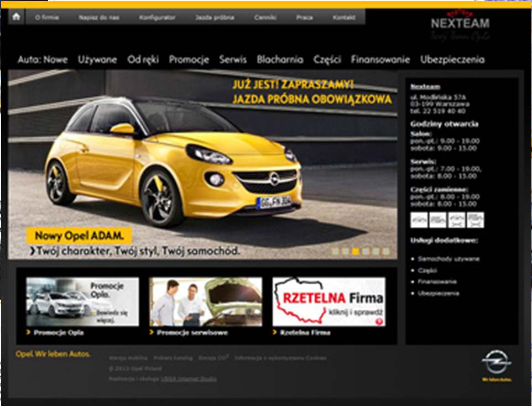This screenshot has width=532, height=406.
Task: Open the Promocje serwisowe thumbnail image
Action: click(x=206, y=302)
